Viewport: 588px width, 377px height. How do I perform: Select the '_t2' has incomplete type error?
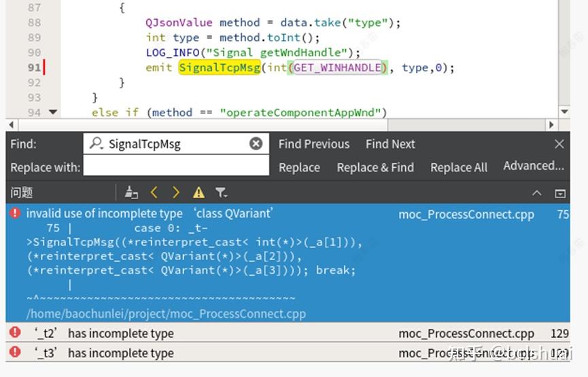[105, 334]
